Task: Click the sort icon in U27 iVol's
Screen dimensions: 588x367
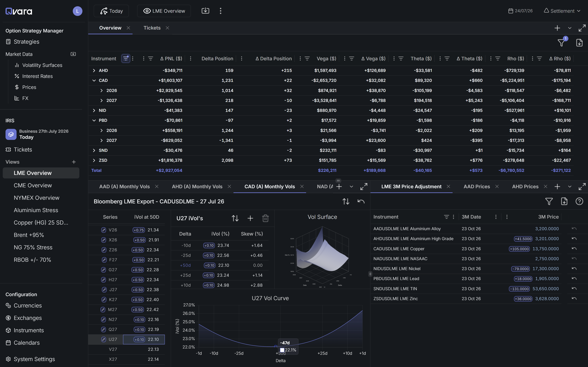Action: (x=235, y=218)
